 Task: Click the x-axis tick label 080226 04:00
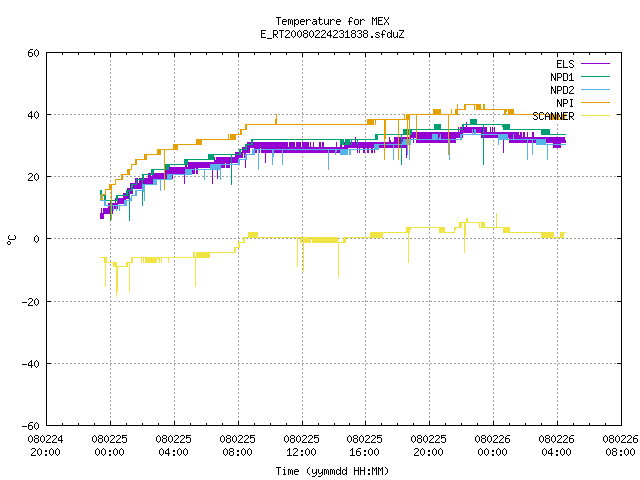tap(557, 446)
